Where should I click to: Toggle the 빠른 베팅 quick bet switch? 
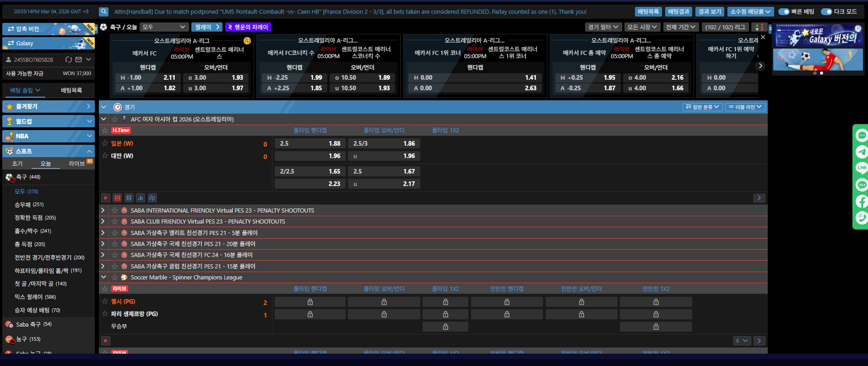coord(784,12)
